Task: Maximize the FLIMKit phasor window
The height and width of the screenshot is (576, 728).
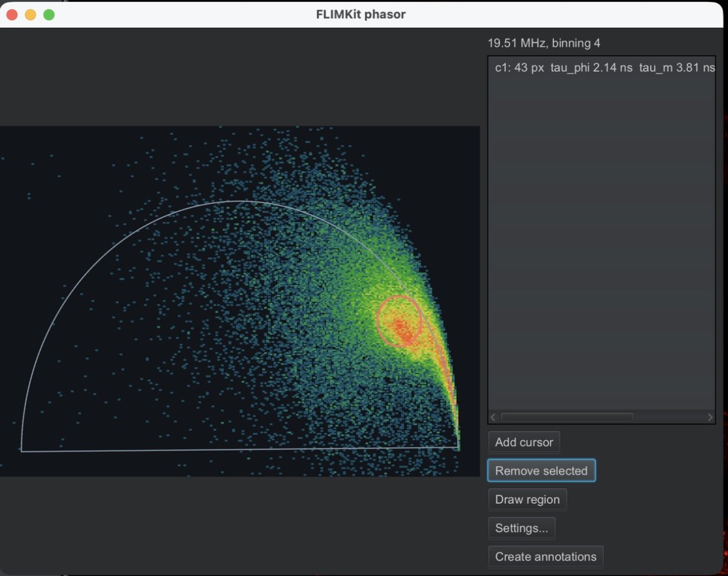Action: point(49,15)
